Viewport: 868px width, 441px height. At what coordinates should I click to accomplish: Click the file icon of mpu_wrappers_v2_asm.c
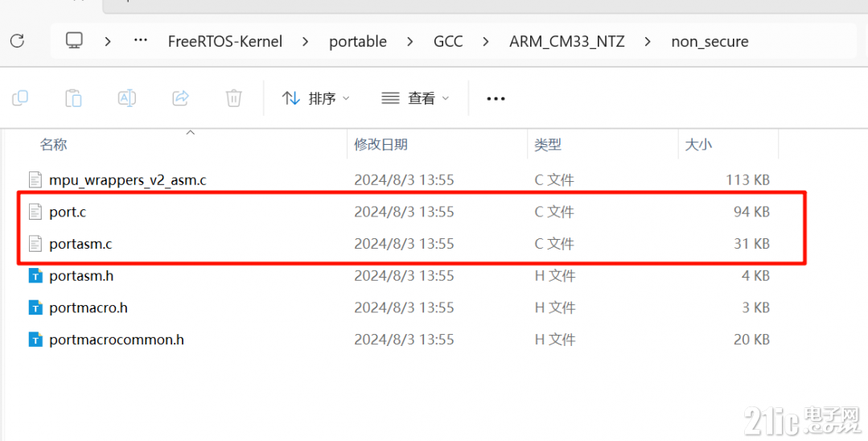click(x=35, y=180)
